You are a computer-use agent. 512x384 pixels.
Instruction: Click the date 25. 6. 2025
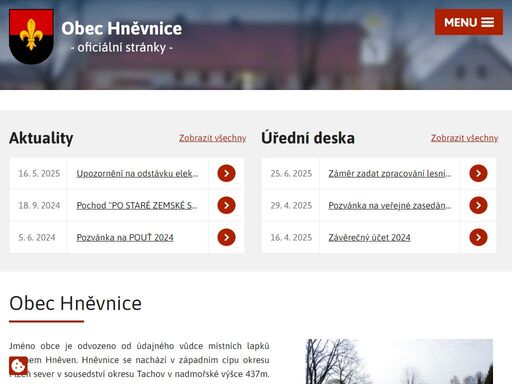[291, 173]
